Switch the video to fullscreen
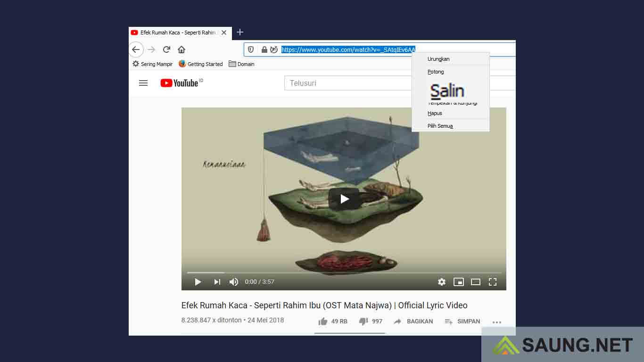This screenshot has height=362, width=644. [x=493, y=282]
